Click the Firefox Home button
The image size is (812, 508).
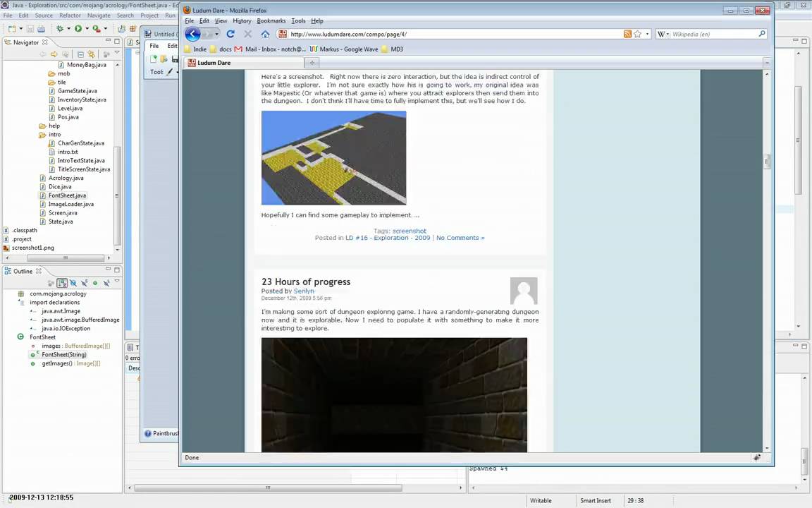(x=265, y=34)
